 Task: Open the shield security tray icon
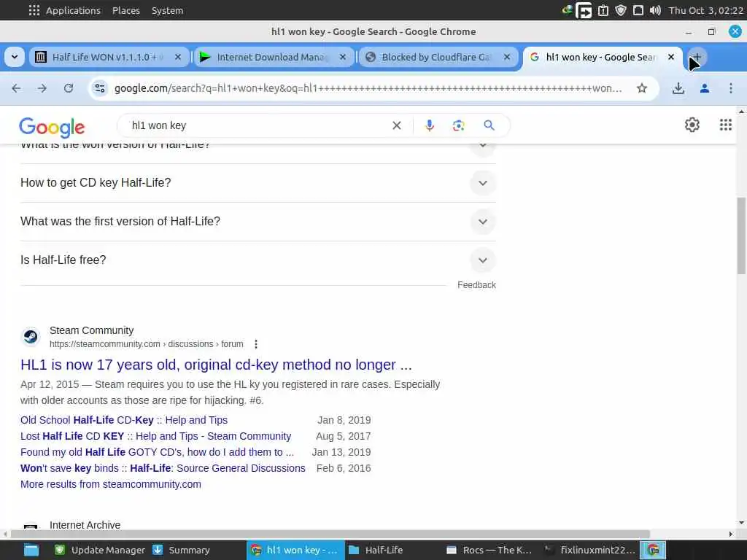coord(621,10)
